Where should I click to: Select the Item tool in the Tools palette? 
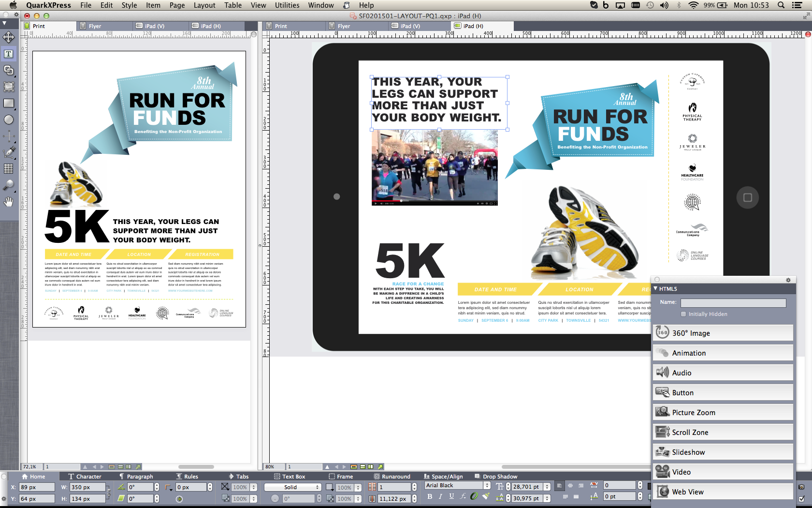[8, 37]
